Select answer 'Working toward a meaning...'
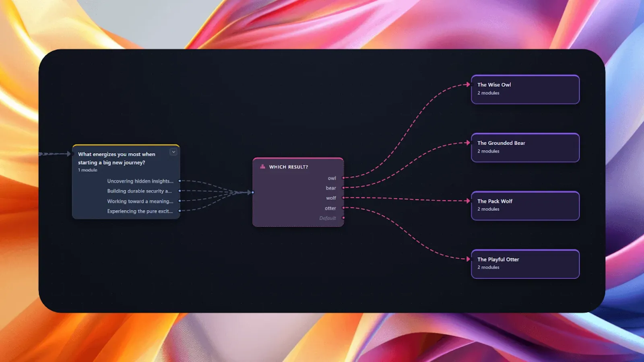This screenshot has width=644, height=362. (x=140, y=201)
